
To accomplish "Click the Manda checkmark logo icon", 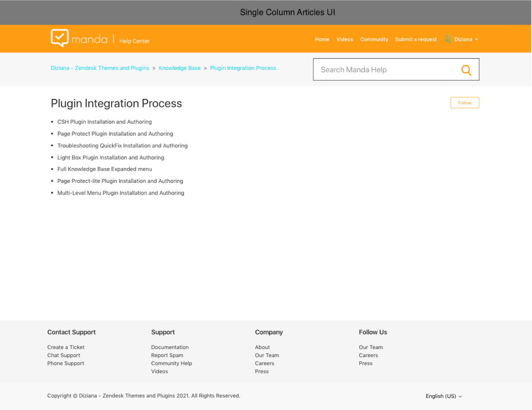I will coord(60,38).
